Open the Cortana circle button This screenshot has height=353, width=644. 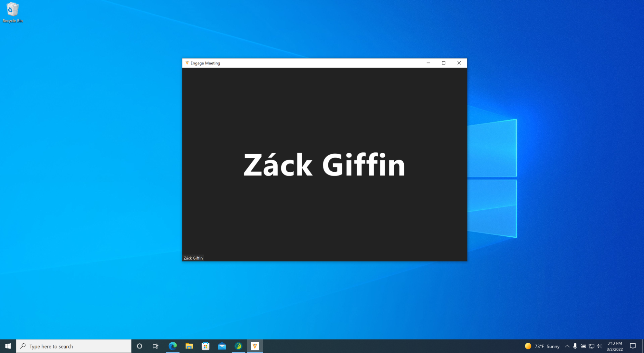[x=139, y=346]
